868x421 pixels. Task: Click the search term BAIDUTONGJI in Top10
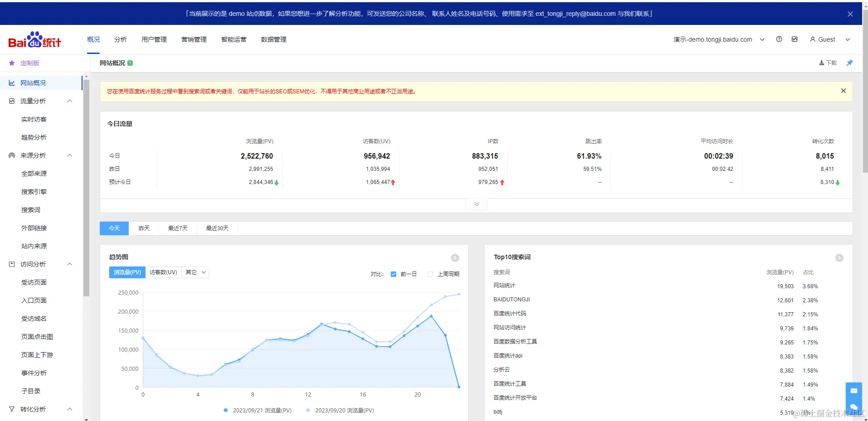click(512, 300)
